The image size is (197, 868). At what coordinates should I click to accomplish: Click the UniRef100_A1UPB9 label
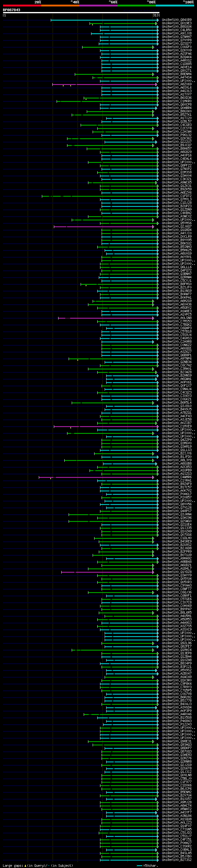click(176, 470)
